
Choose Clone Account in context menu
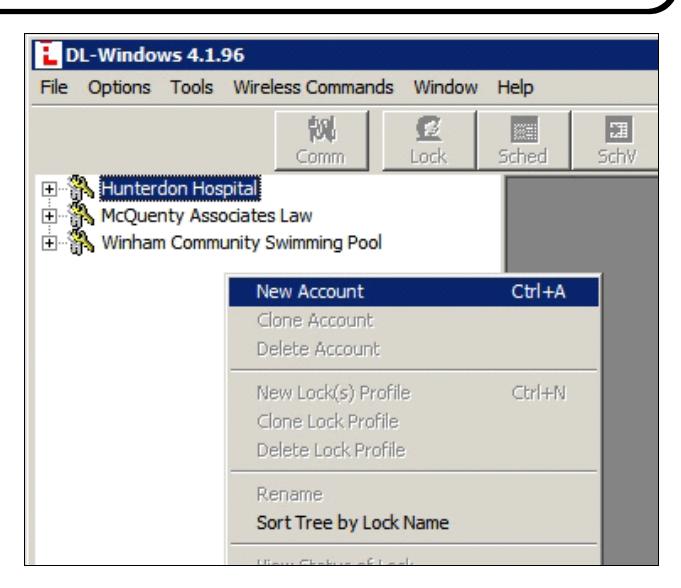(x=413, y=320)
